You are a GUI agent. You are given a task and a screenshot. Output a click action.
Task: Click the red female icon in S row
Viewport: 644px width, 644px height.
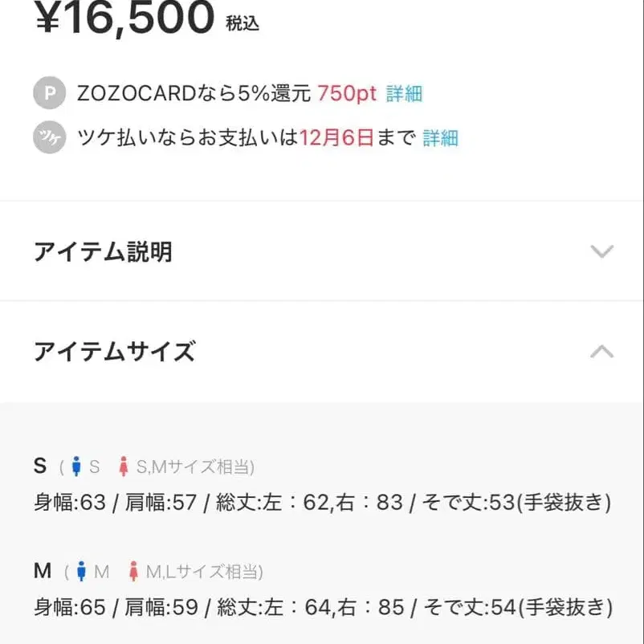click(124, 466)
